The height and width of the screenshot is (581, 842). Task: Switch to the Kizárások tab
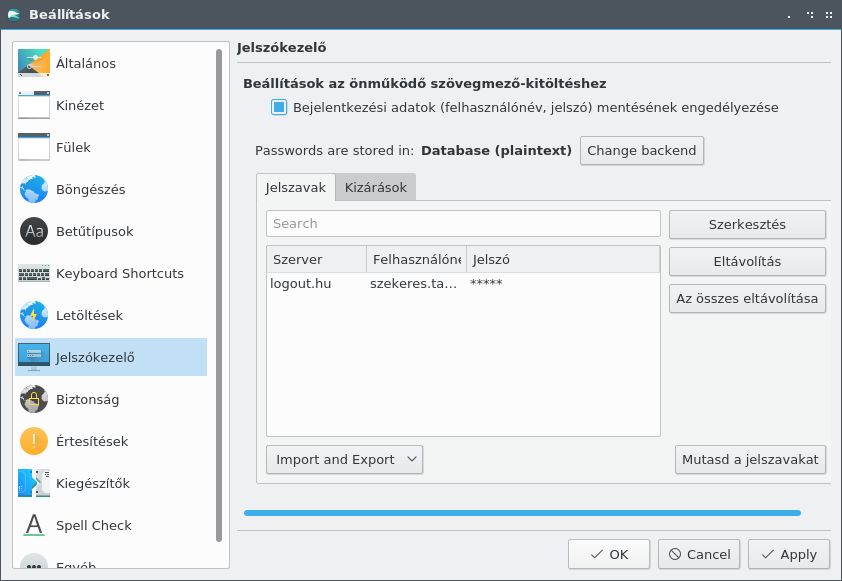click(x=375, y=187)
